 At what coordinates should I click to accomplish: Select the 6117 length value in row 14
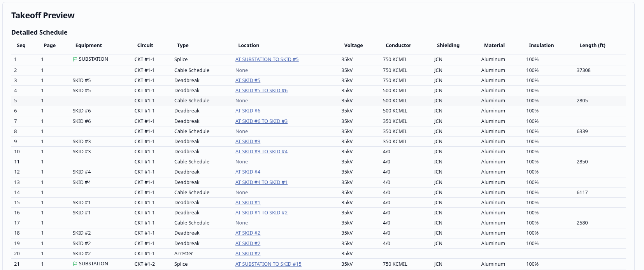[582, 193]
